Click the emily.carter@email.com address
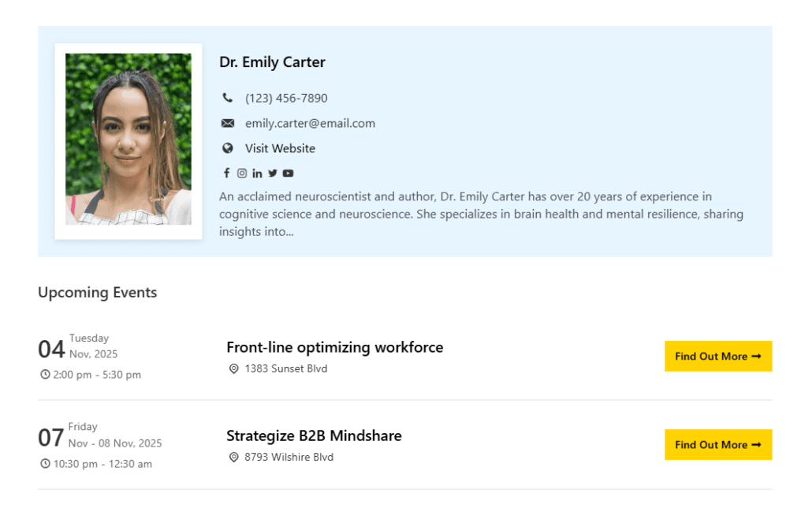 310,123
